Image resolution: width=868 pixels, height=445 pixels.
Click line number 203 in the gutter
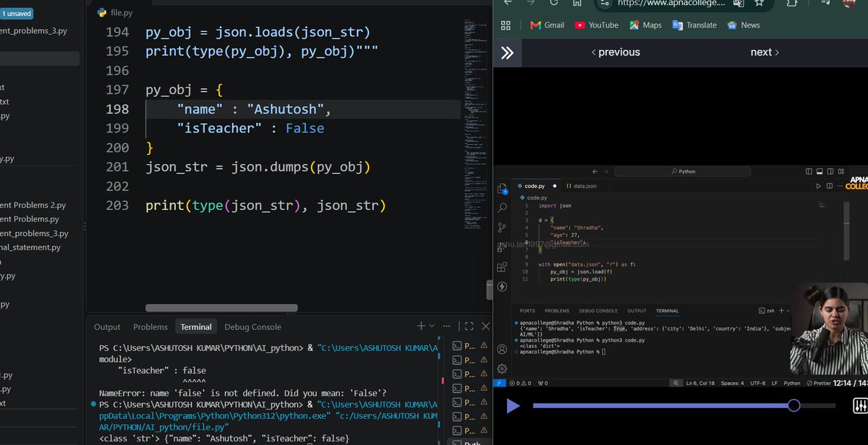point(117,205)
